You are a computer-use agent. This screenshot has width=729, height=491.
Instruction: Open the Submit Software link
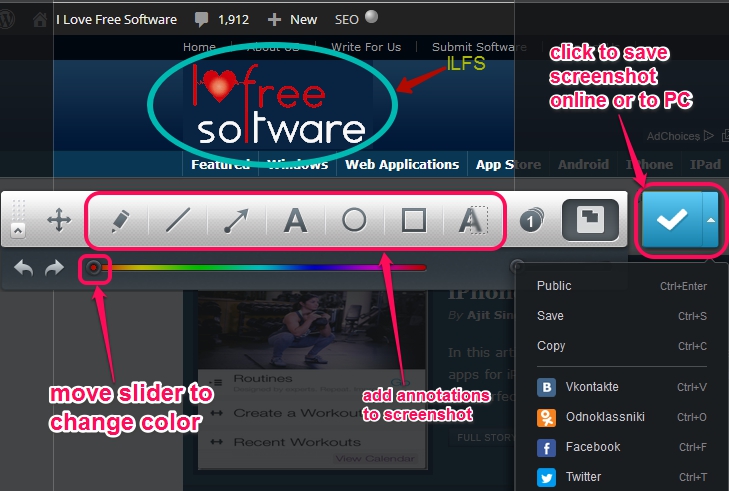(479, 47)
